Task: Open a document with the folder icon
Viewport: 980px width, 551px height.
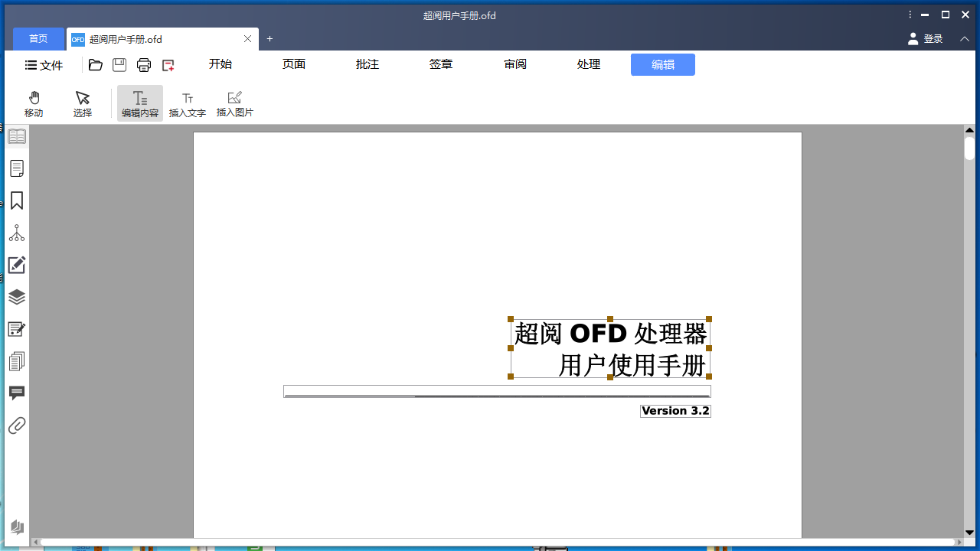Action: 95,65
